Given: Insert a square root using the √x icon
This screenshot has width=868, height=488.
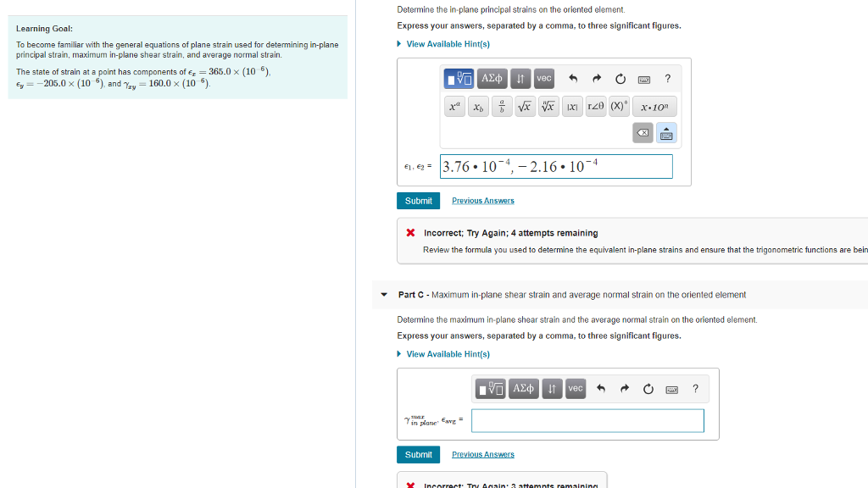Looking at the screenshot, I should [524, 106].
